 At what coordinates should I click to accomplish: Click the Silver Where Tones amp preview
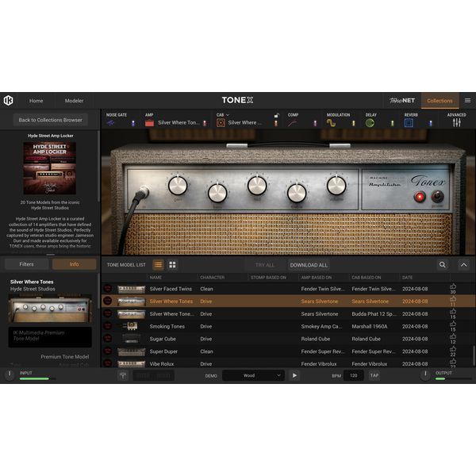click(x=50, y=309)
